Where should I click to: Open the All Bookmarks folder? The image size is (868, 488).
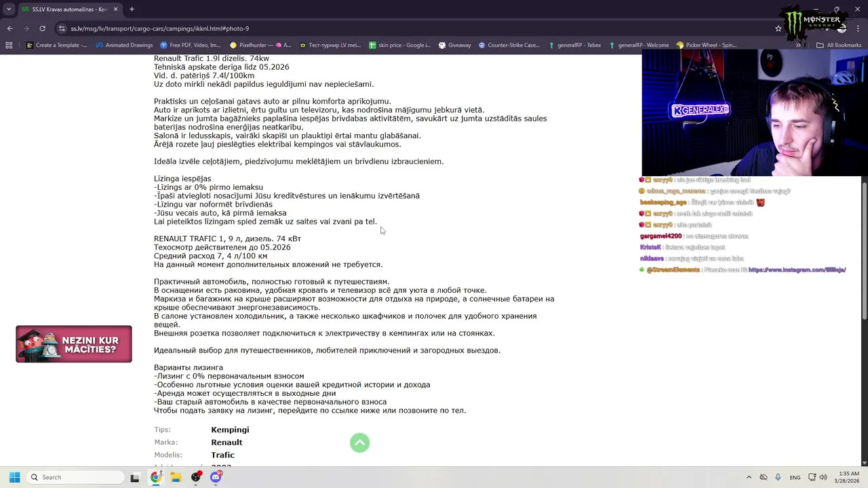click(x=839, y=45)
